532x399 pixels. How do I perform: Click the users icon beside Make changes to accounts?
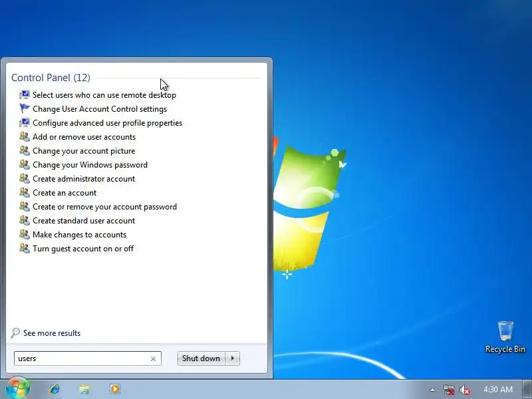pos(25,234)
